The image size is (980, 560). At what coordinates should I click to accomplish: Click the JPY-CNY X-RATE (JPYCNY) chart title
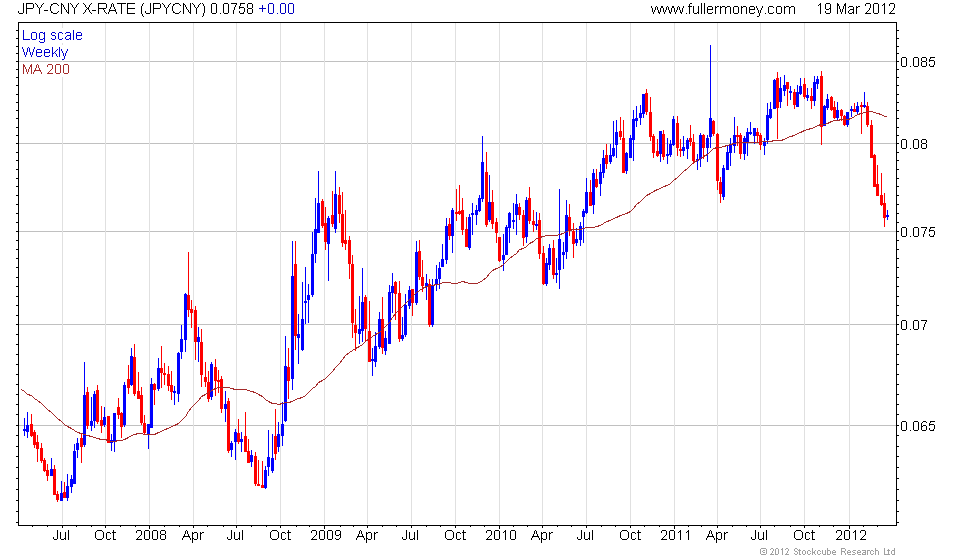(x=111, y=9)
